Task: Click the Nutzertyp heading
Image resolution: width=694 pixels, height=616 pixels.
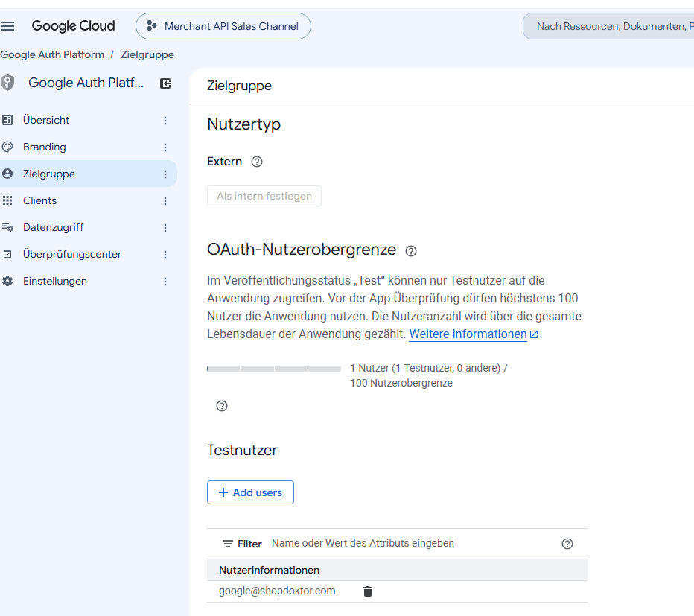Action: pos(244,124)
